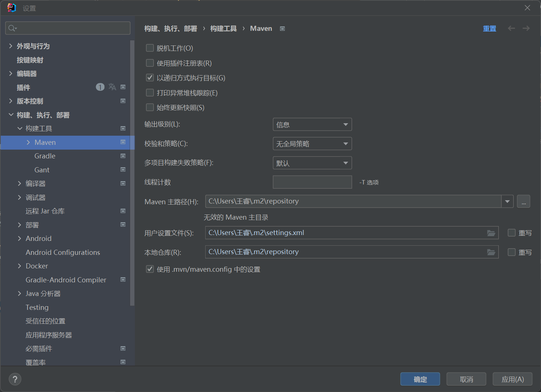This screenshot has width=541, height=392.
Task: Browse for the local repository with the folder icon
Action: (x=491, y=252)
